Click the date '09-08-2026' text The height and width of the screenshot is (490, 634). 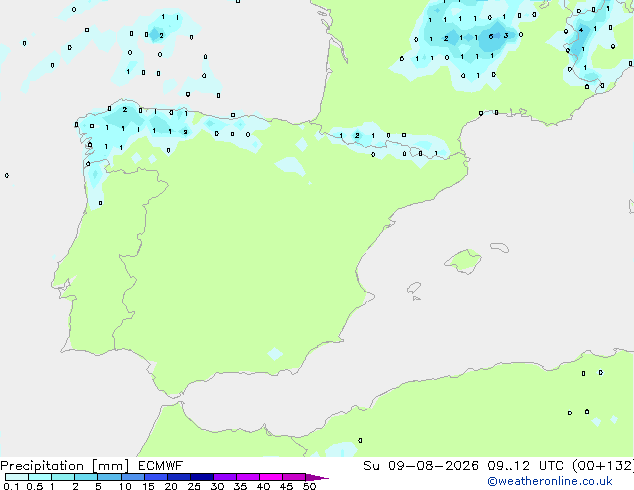point(433,465)
